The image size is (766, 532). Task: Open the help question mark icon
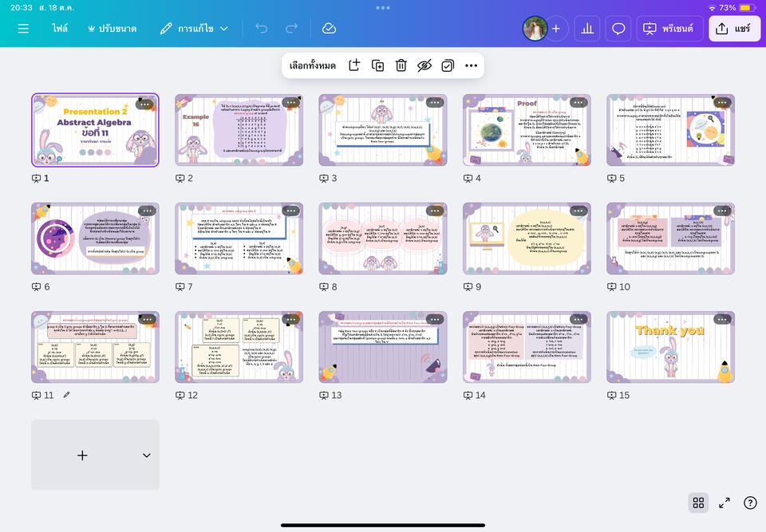(x=750, y=502)
